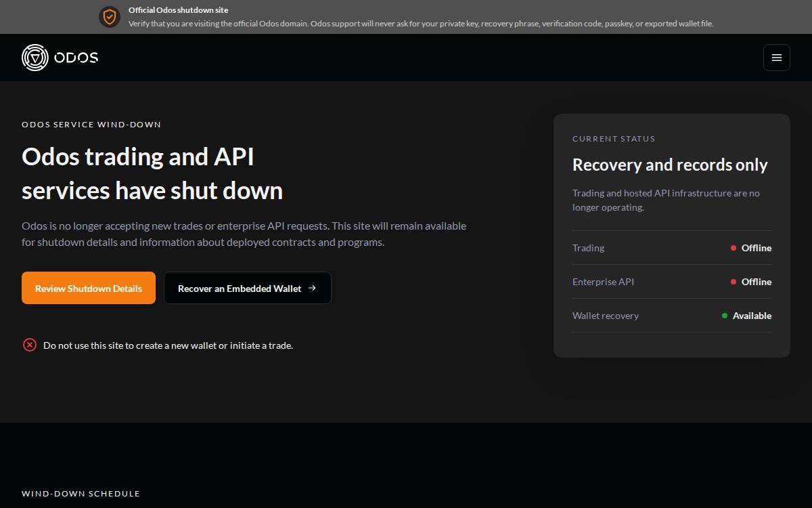
Task: Click the arrow in Recover an Embedded Wallet
Action: (x=312, y=288)
